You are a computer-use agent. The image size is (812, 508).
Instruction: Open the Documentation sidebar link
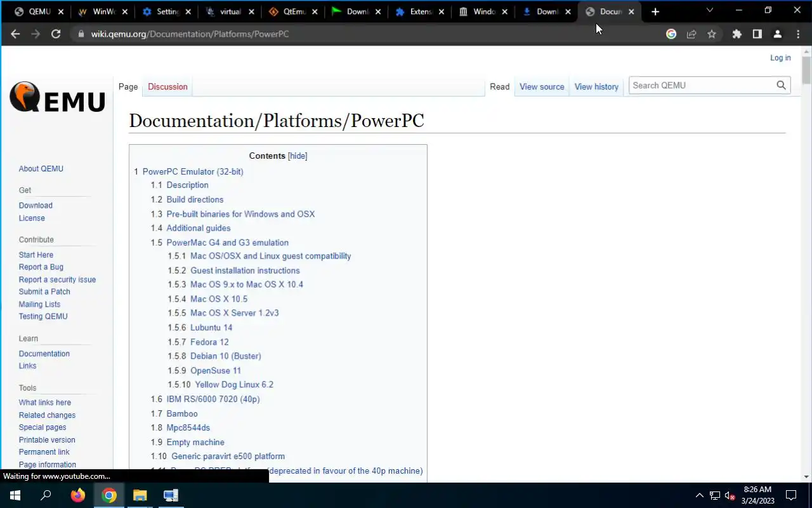click(44, 354)
